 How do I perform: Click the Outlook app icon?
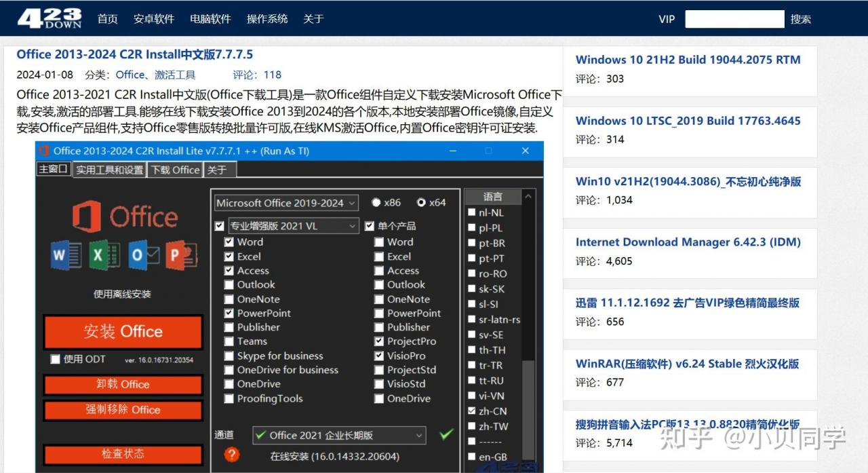coord(143,255)
